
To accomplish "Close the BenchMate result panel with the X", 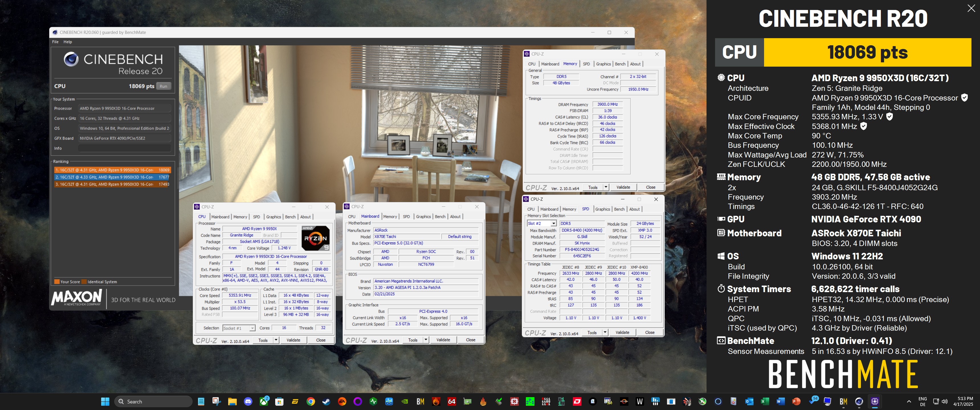I will point(971,8).
